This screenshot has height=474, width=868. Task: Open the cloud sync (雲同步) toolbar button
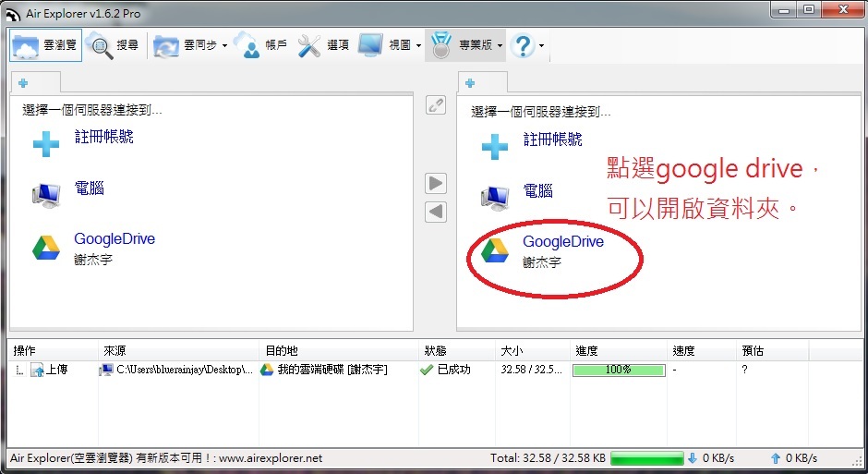pos(185,45)
